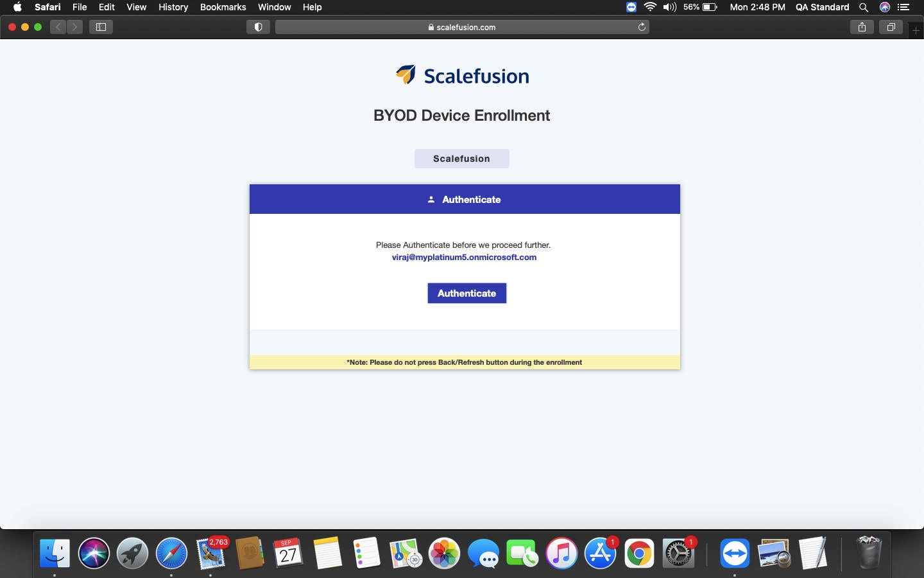
Task: Click the viraj@myplatinum5.onmicrosoft.com email link
Action: [464, 257]
